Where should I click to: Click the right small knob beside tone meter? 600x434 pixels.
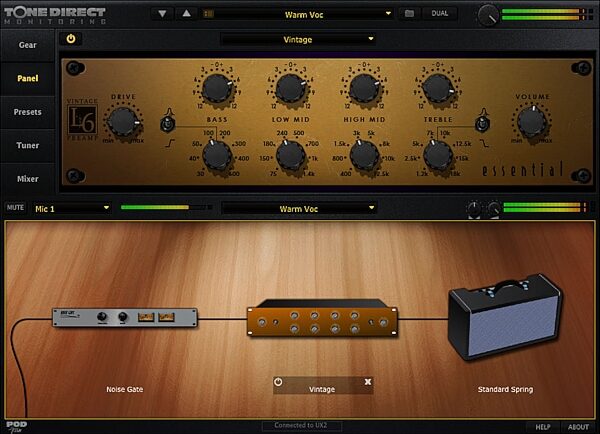pyautogui.click(x=493, y=209)
